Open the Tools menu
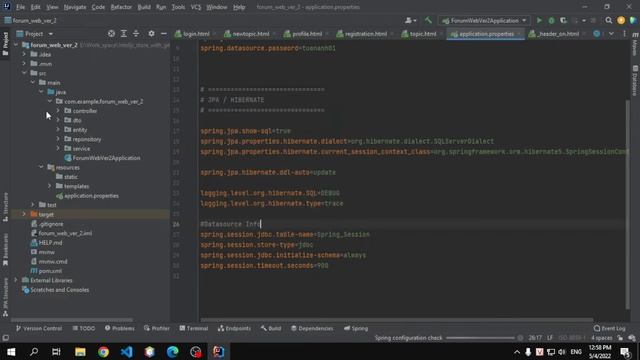This screenshot has height=360, width=640. coord(178,7)
